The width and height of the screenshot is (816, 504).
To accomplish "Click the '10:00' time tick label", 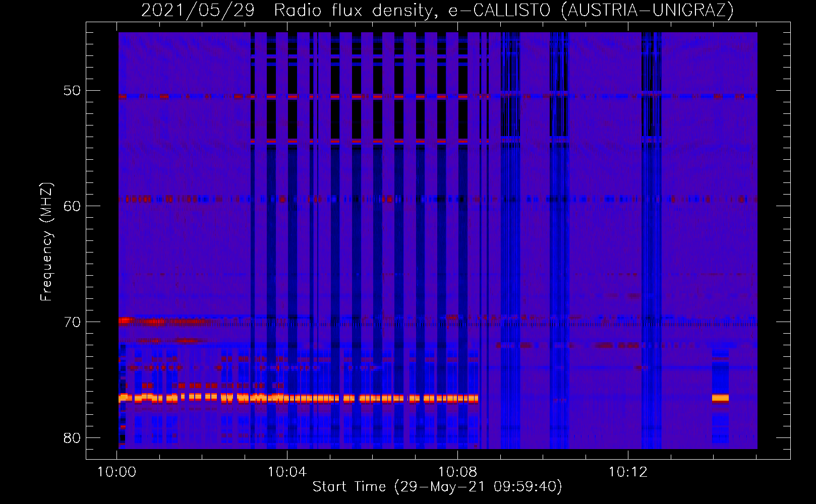I will 116,472.
